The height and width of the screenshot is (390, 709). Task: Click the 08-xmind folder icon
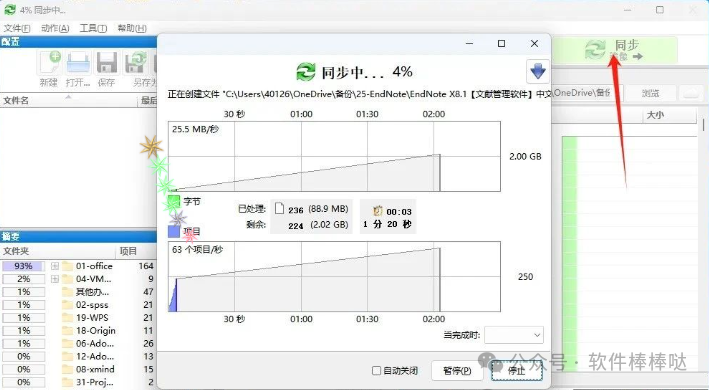(x=68, y=369)
